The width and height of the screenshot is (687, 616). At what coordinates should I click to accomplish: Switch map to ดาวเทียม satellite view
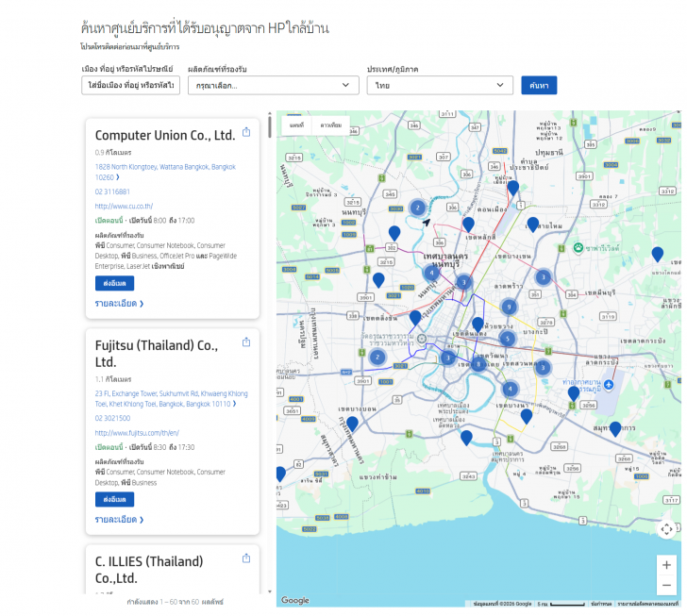tap(331, 125)
